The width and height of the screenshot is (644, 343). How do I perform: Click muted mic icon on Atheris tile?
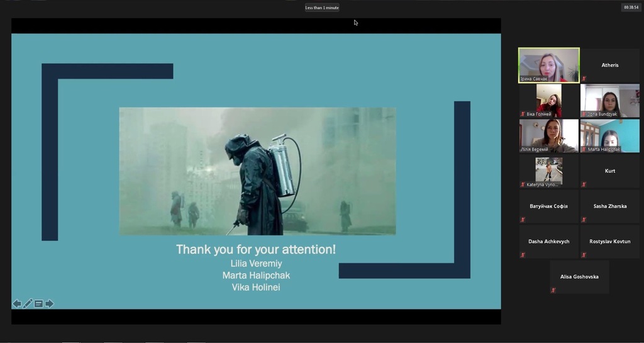tap(584, 79)
